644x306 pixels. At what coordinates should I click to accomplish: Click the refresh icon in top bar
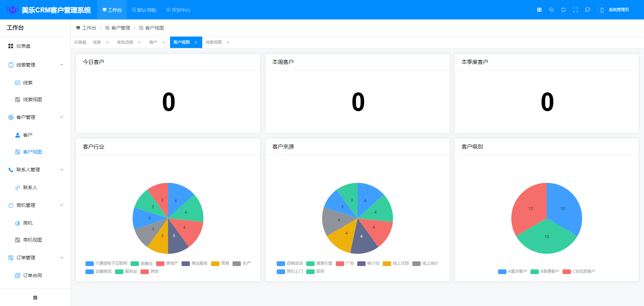tap(563, 10)
